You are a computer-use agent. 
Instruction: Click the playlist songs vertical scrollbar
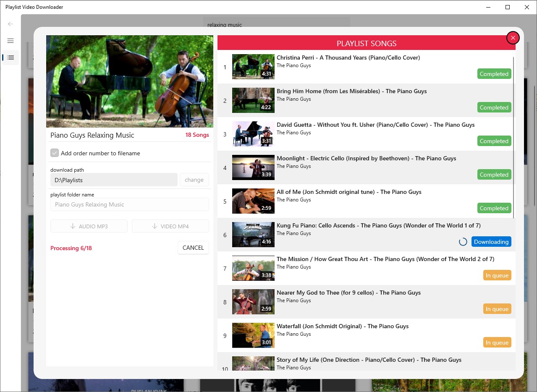click(513, 138)
